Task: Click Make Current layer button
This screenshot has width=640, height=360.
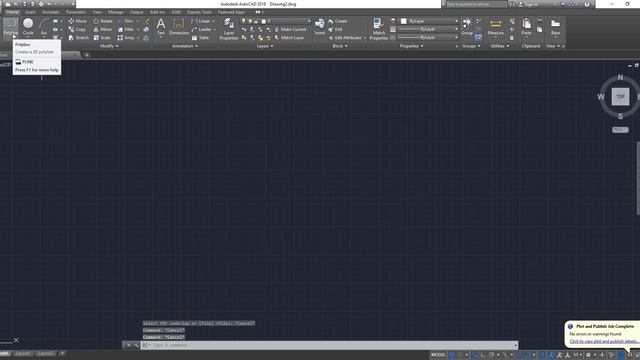Action: coord(290,29)
